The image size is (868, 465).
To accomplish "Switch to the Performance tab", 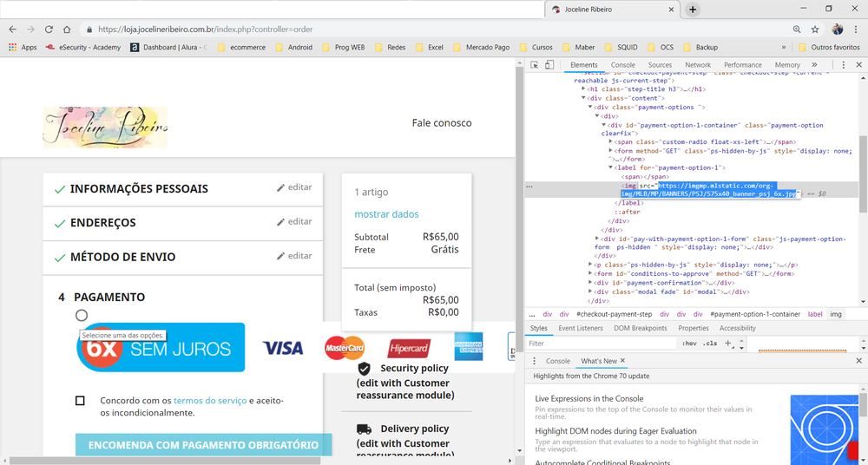I will click(x=742, y=65).
